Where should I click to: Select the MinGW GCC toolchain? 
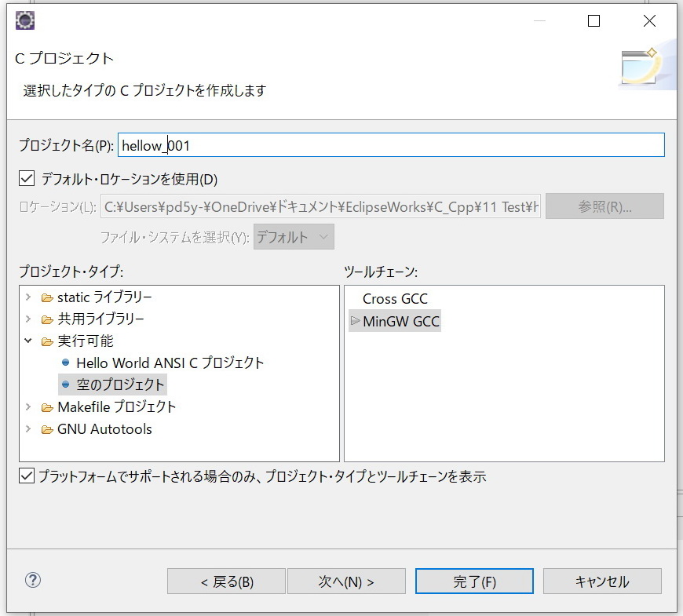coord(400,321)
